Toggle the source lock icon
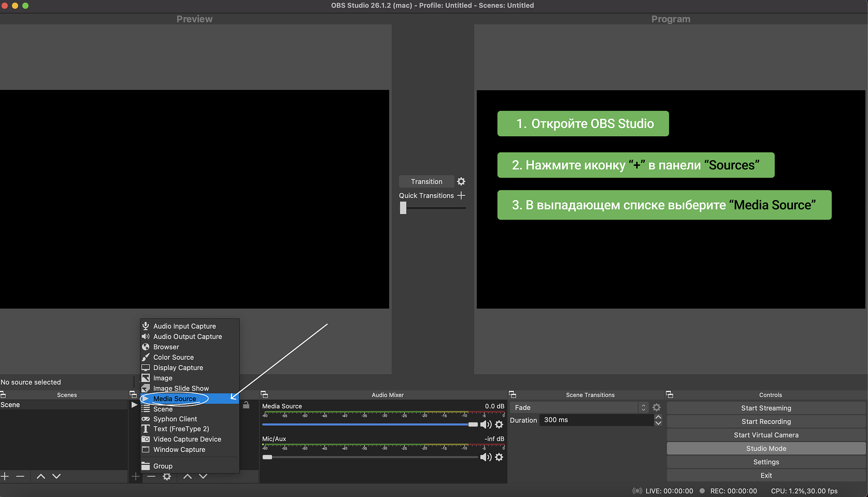Viewport: 868px width, 497px height. coord(246,405)
